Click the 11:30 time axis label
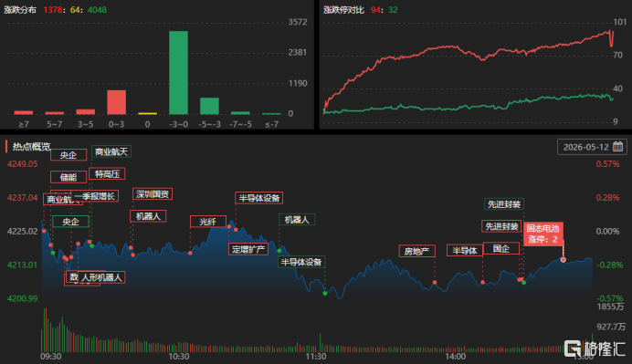Screen dimensions: 632x364 tap(316, 357)
